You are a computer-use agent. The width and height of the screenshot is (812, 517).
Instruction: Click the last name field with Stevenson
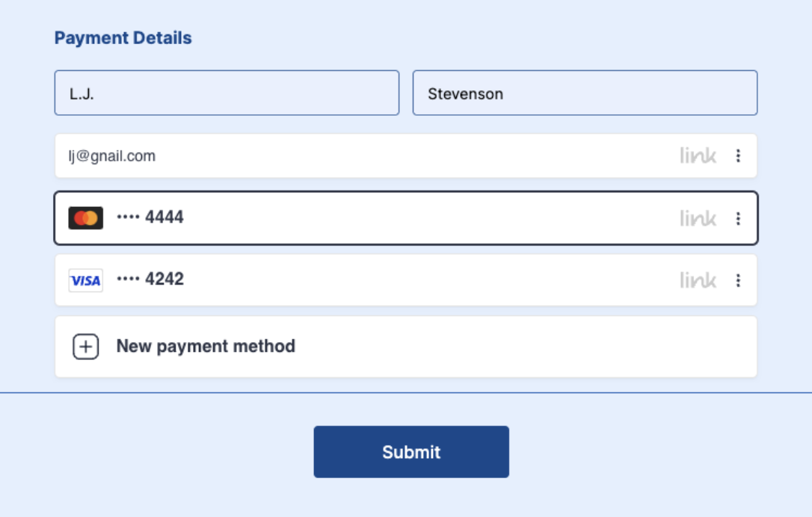tap(585, 93)
